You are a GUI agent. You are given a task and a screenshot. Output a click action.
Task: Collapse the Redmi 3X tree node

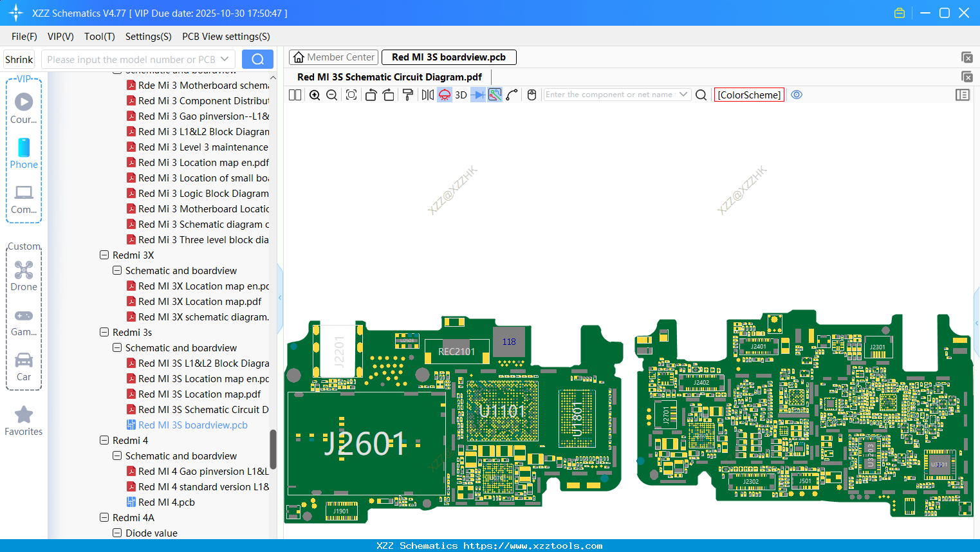pyautogui.click(x=104, y=255)
